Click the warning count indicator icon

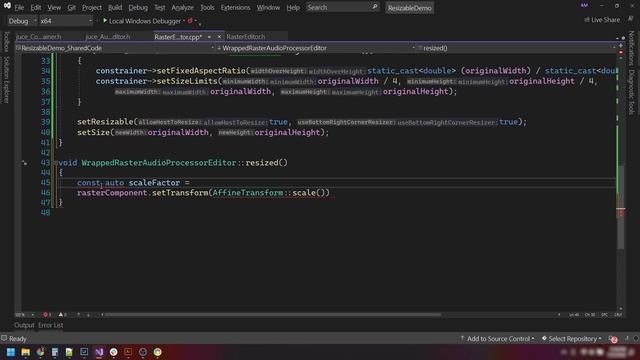point(62,315)
